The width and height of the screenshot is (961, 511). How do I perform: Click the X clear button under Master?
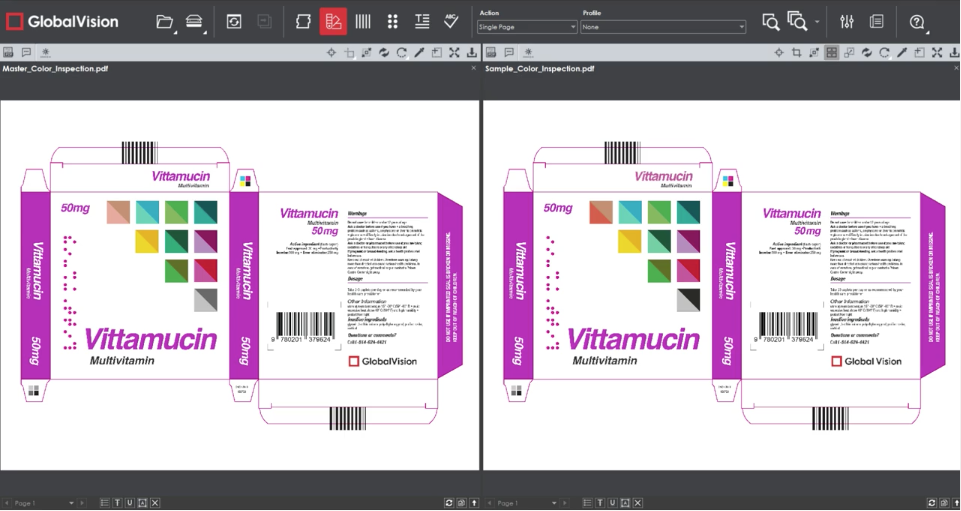point(155,503)
